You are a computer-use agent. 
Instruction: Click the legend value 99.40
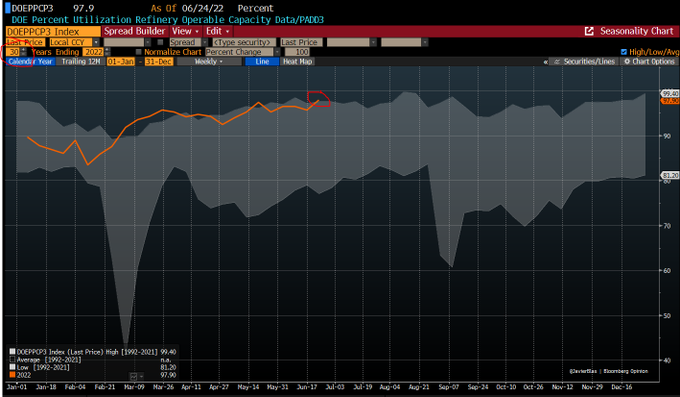pos(168,352)
